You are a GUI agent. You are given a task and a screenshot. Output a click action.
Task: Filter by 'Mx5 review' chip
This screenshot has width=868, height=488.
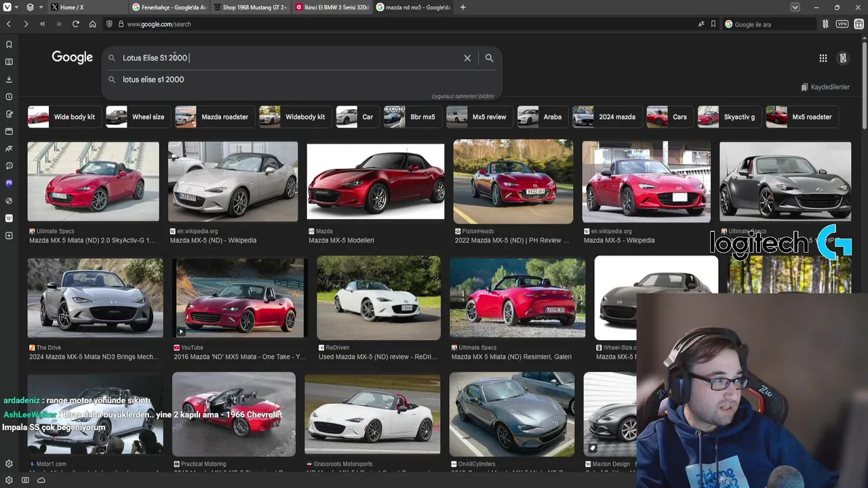point(479,117)
